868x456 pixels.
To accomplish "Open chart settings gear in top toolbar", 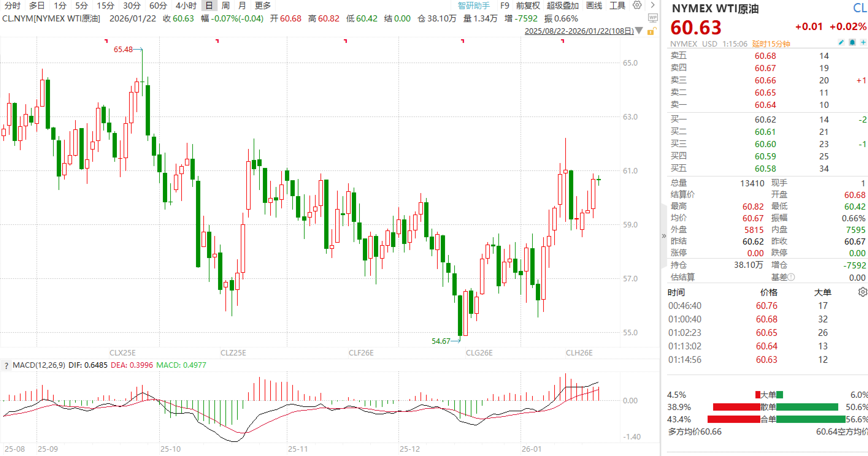I will pyautogui.click(x=637, y=5).
